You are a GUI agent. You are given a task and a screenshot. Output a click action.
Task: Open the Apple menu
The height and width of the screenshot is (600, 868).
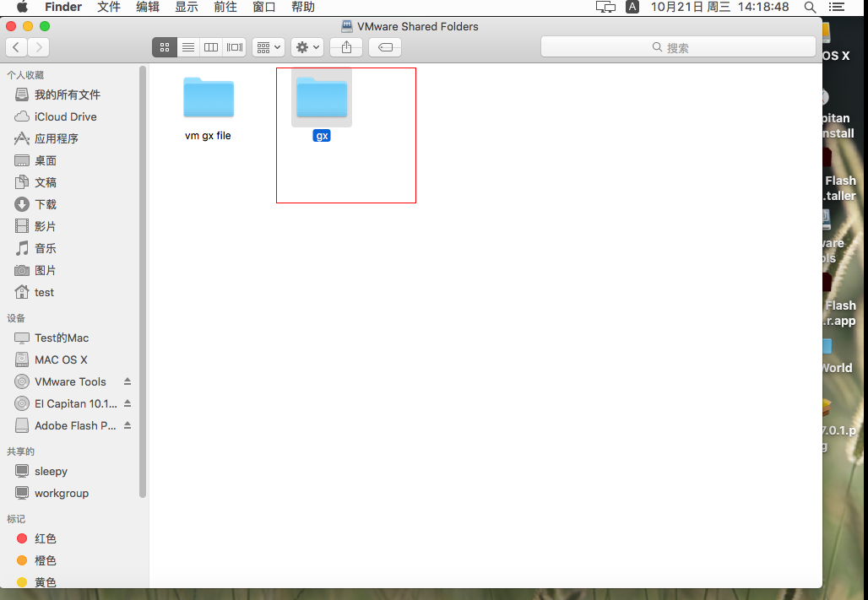coord(22,8)
